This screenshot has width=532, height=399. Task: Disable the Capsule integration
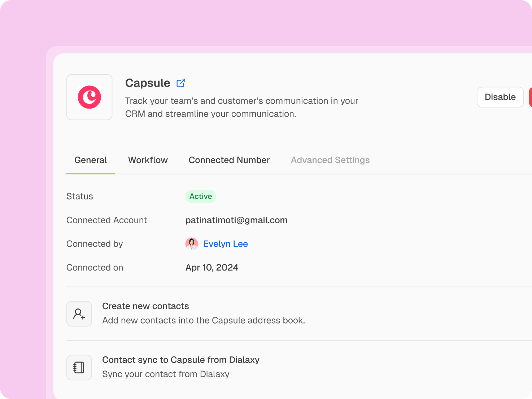(x=500, y=97)
